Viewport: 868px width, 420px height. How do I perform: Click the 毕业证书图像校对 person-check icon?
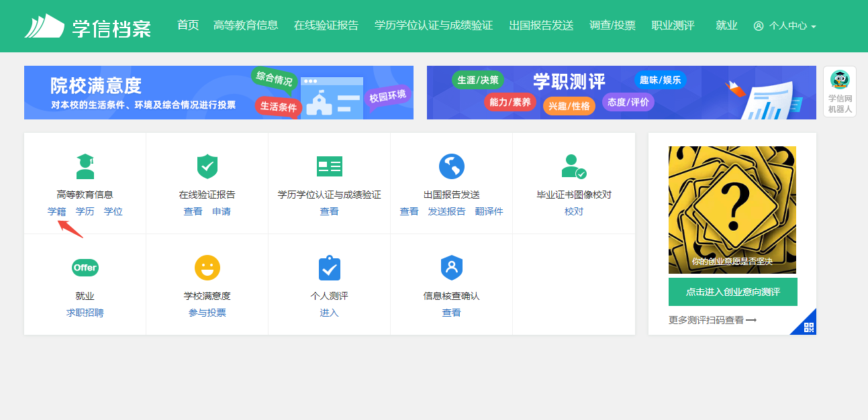[x=573, y=166]
